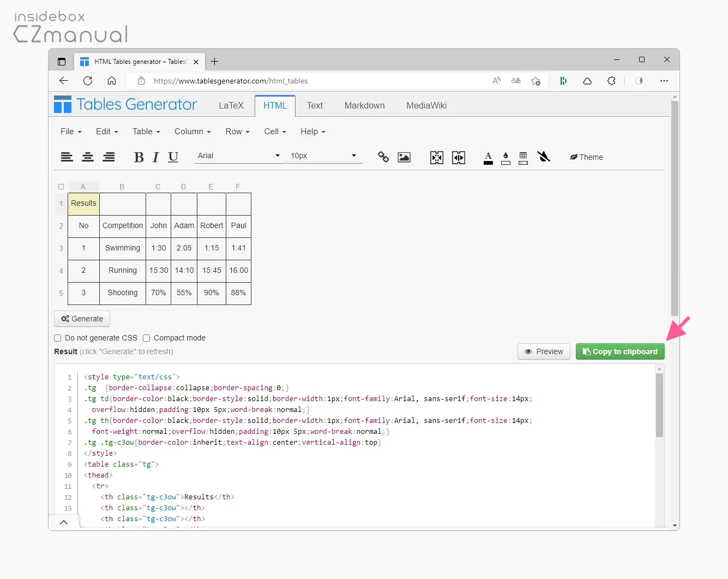Open tab actions menu icon
The image size is (728, 579).
coord(62,62)
